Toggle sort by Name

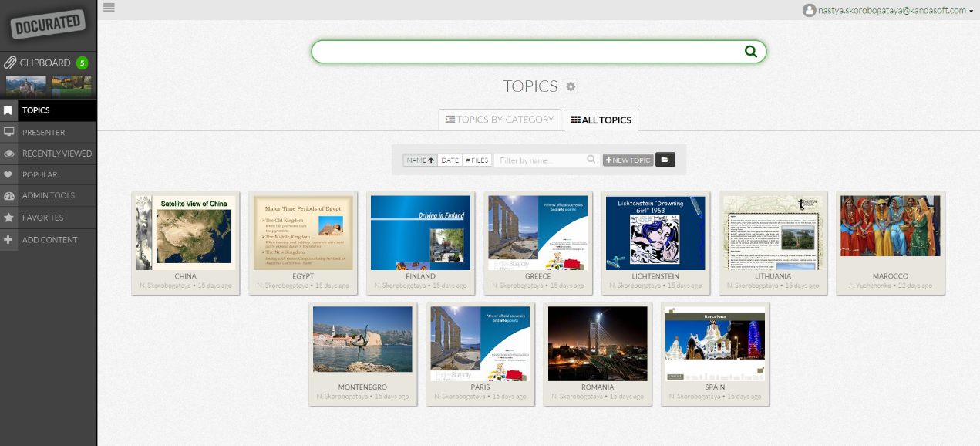[x=420, y=160]
